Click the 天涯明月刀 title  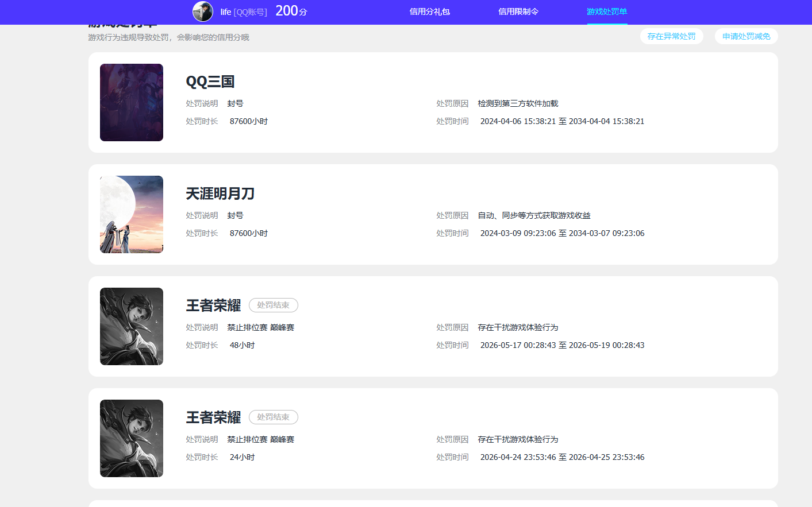(220, 193)
